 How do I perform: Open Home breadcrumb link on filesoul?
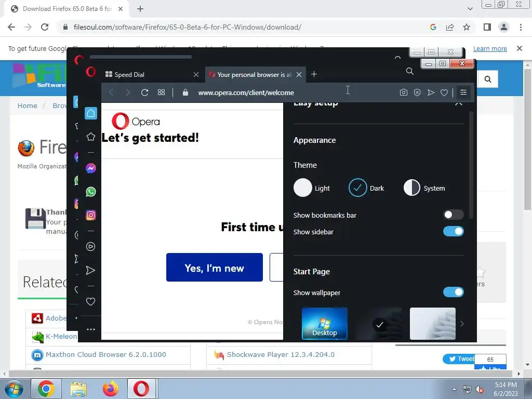pos(27,105)
